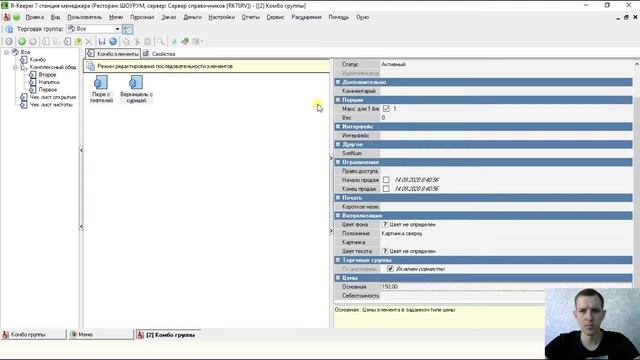Open the toolbar view options dropdown arrow

(202, 41)
